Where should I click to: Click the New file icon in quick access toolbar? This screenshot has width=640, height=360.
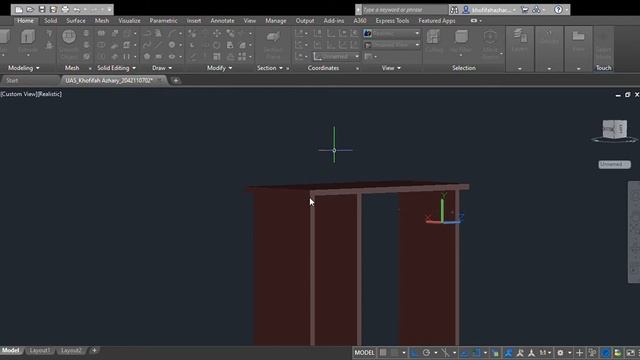19,9
